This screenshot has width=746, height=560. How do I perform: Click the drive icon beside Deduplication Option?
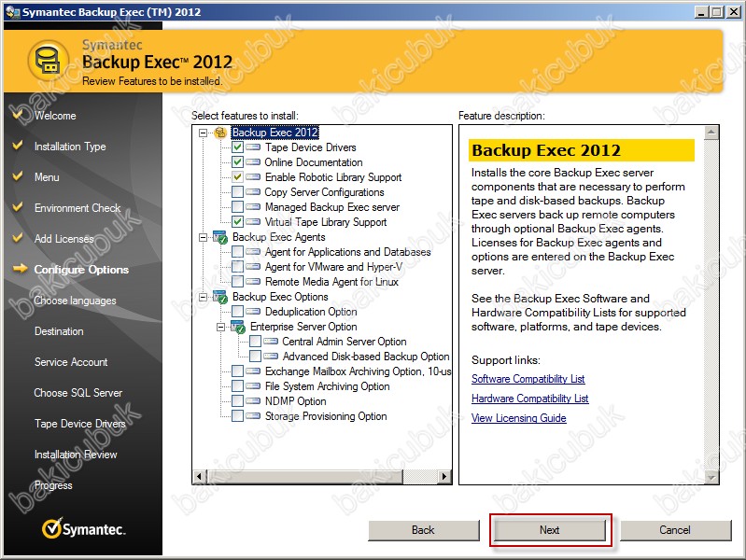(253, 312)
